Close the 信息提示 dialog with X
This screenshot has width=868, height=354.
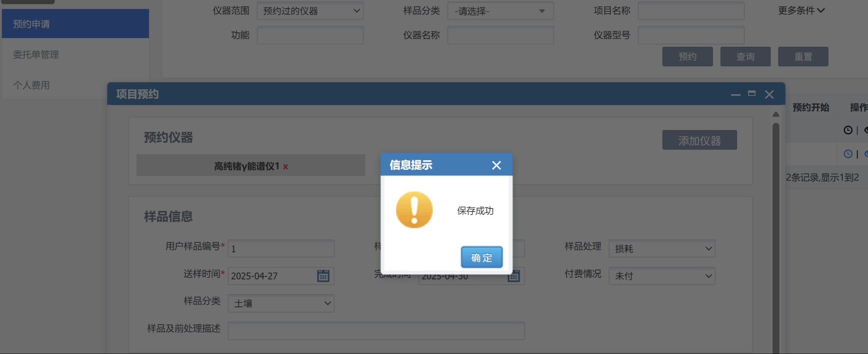[496, 165]
